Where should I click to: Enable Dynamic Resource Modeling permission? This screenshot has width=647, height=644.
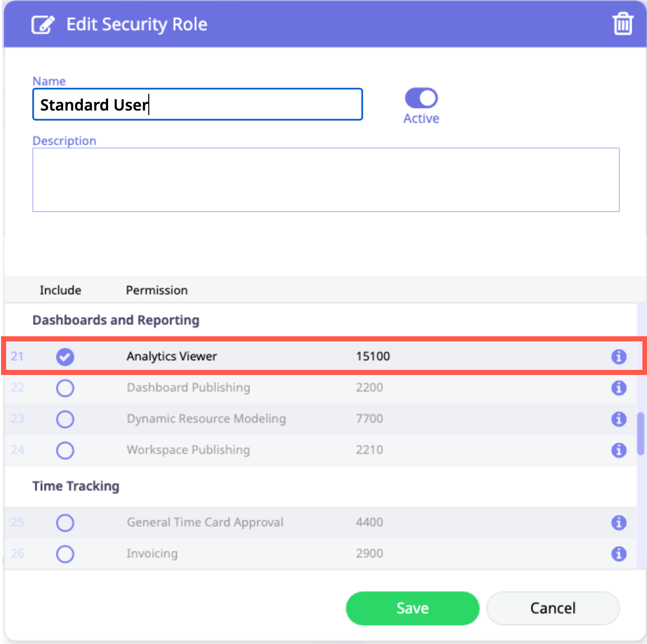pos(65,419)
